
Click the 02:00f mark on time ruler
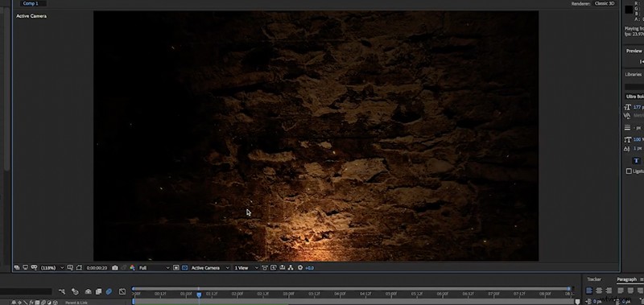pos(237,294)
